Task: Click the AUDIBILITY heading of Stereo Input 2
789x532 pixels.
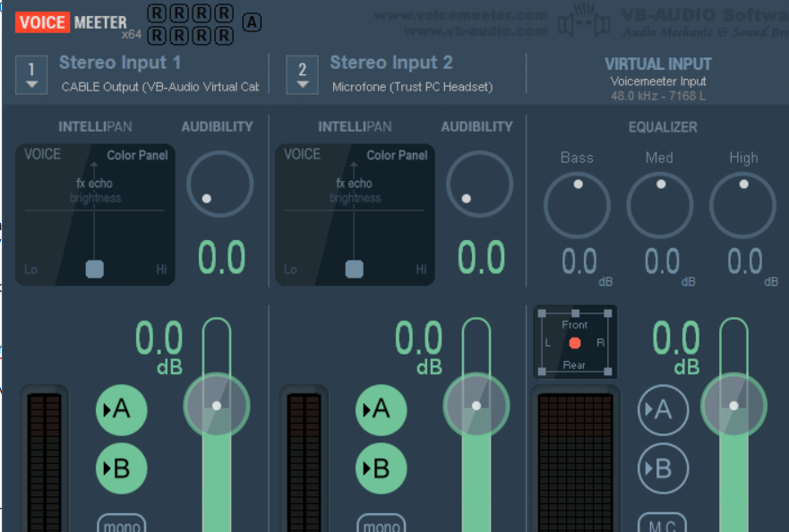Action: tap(477, 126)
